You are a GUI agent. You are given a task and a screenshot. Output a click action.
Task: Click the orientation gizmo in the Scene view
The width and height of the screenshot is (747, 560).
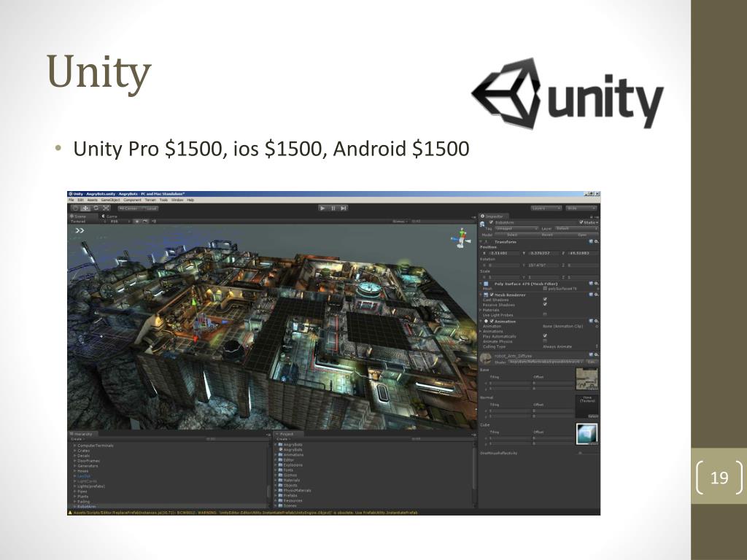[461, 238]
